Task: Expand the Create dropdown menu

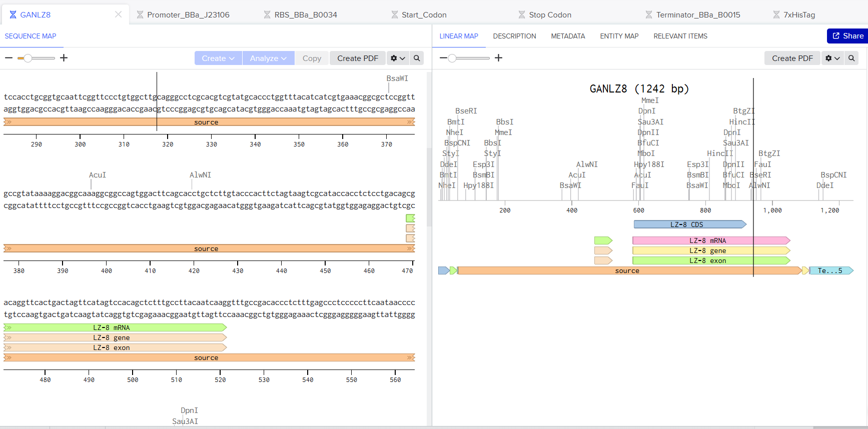Action: [x=218, y=58]
